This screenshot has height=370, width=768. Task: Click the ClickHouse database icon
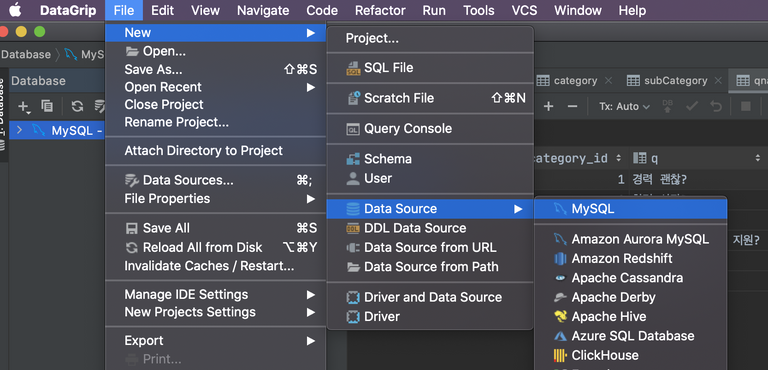tap(560, 355)
